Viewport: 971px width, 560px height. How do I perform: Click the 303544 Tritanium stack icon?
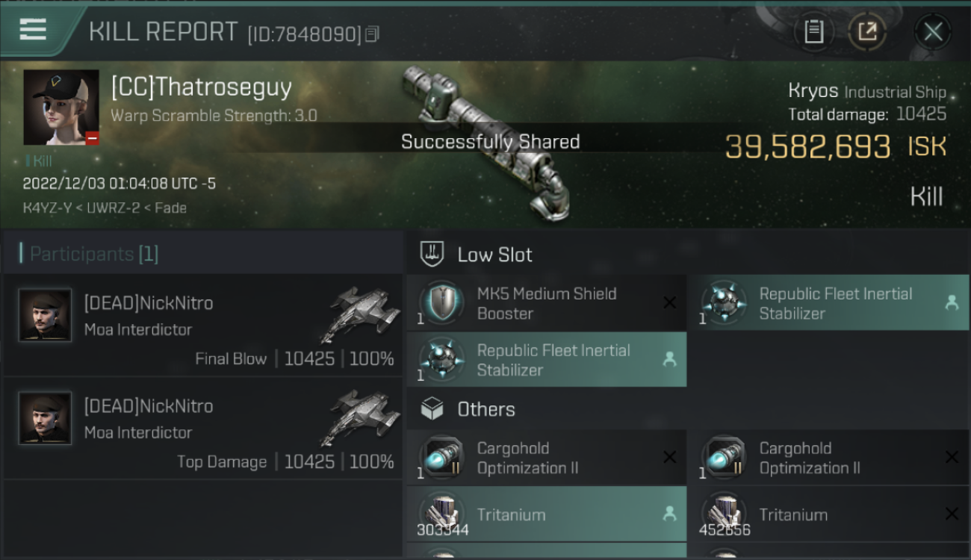click(x=441, y=514)
